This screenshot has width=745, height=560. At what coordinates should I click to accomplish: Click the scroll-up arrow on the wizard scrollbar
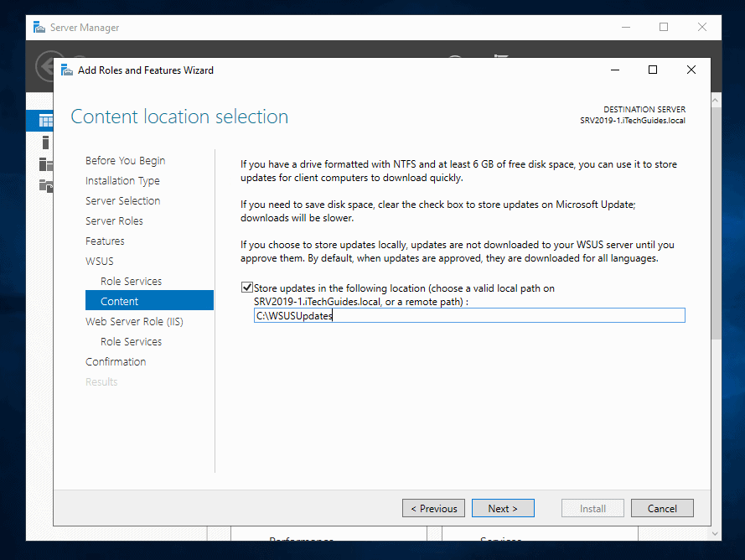[x=714, y=98]
